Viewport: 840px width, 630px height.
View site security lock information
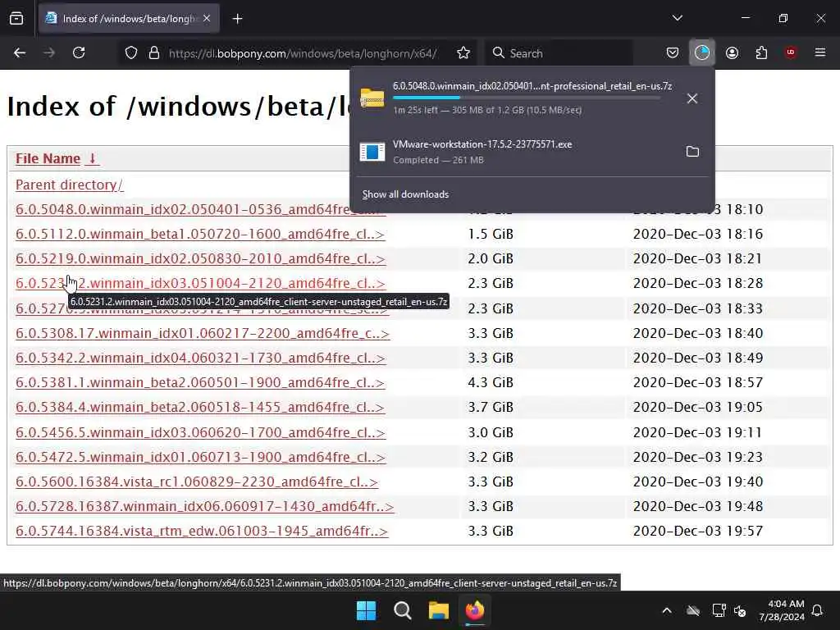pos(154,53)
